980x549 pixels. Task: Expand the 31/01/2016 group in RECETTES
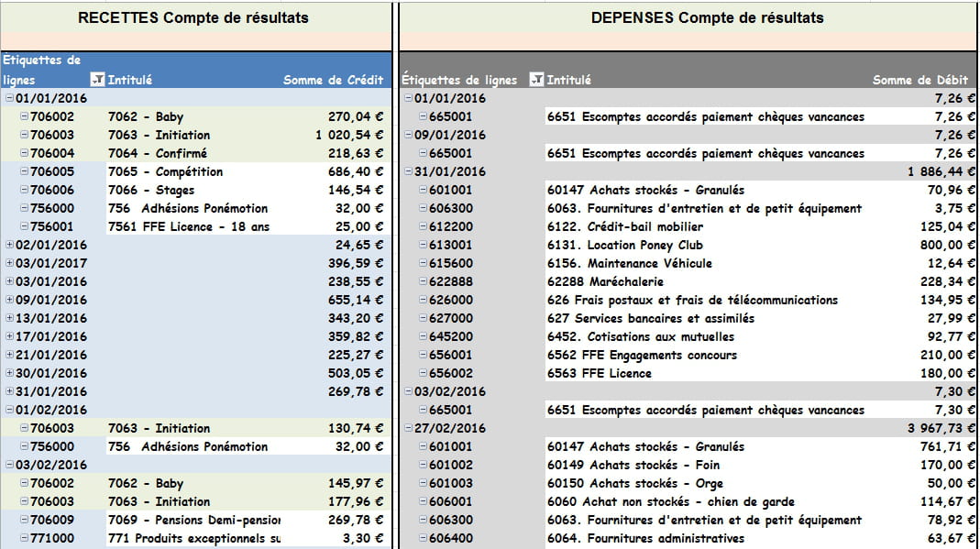[x=9, y=391]
